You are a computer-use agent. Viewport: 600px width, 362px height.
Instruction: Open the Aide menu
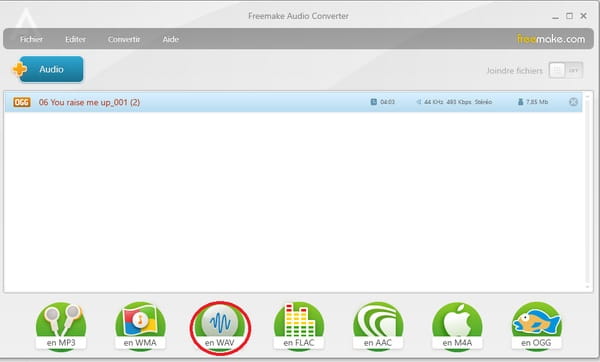pyautogui.click(x=170, y=39)
